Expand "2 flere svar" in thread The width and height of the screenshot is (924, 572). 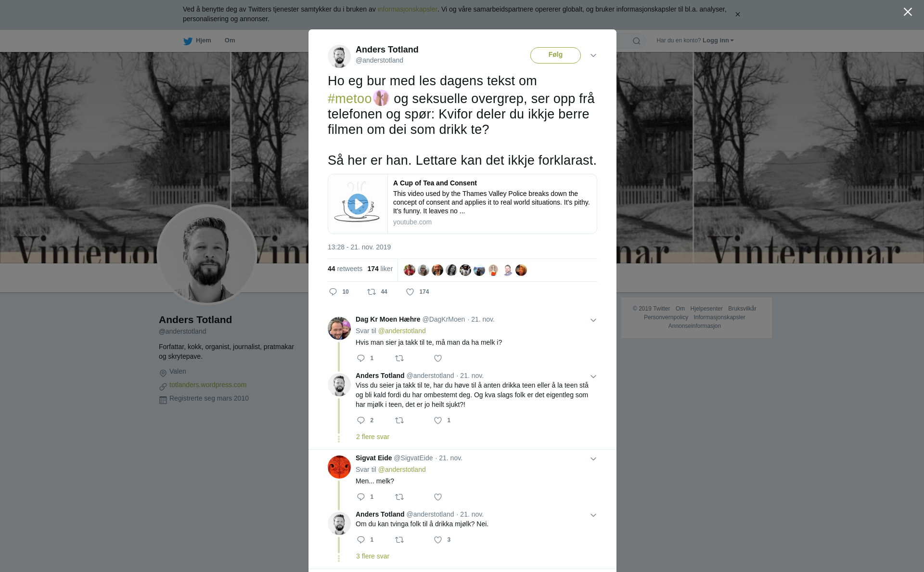point(372,437)
